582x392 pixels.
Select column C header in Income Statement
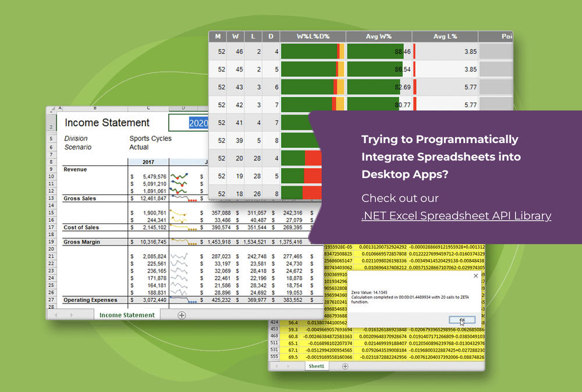pyautogui.click(x=148, y=109)
